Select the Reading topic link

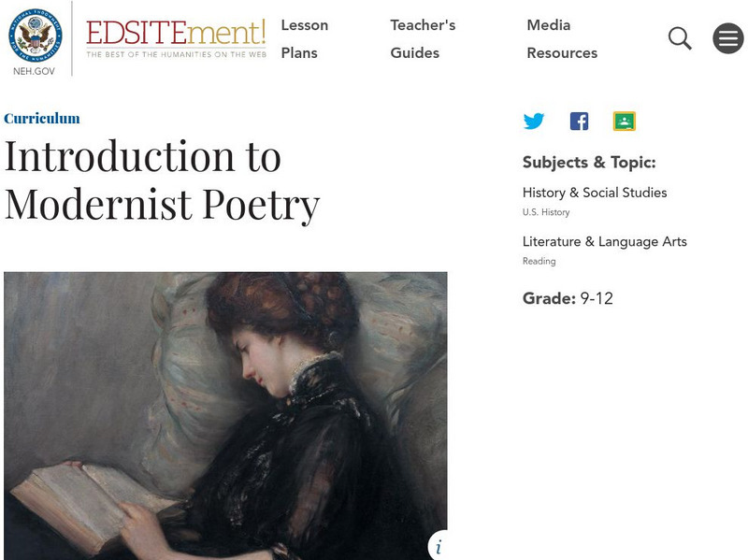539,262
